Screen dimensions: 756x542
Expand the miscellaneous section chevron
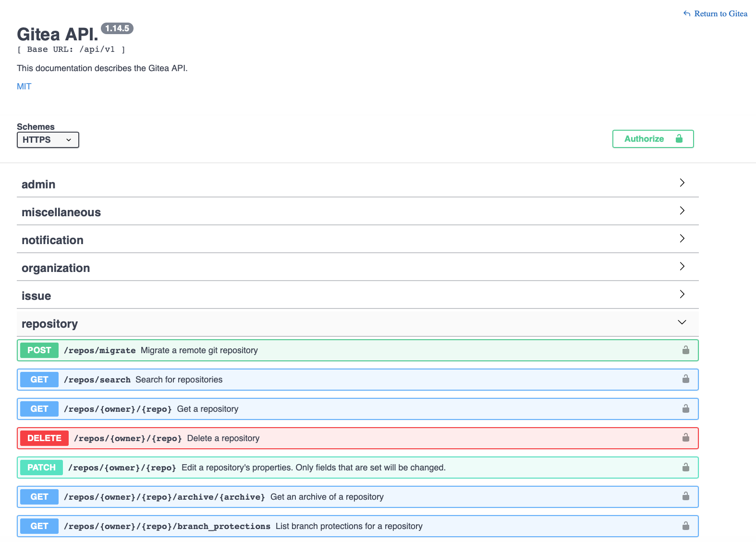point(682,210)
